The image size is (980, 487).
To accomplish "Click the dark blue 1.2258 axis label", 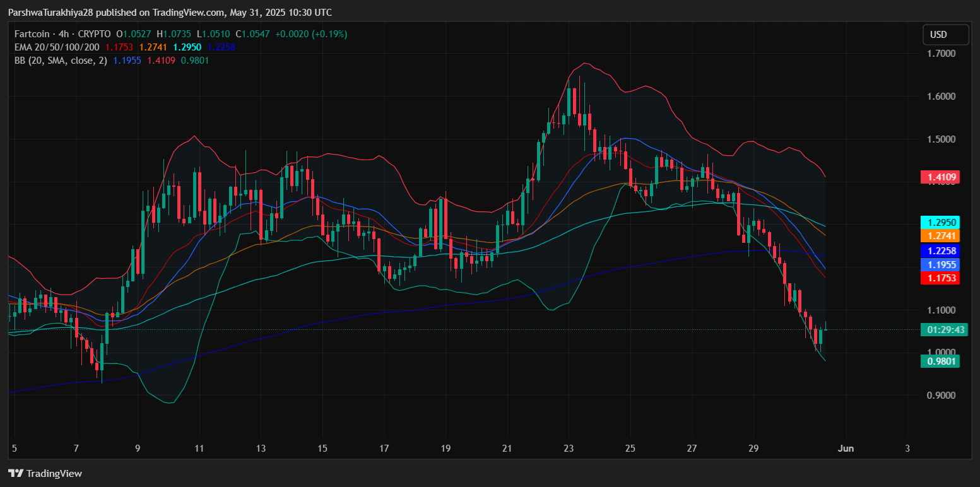I will (x=940, y=250).
